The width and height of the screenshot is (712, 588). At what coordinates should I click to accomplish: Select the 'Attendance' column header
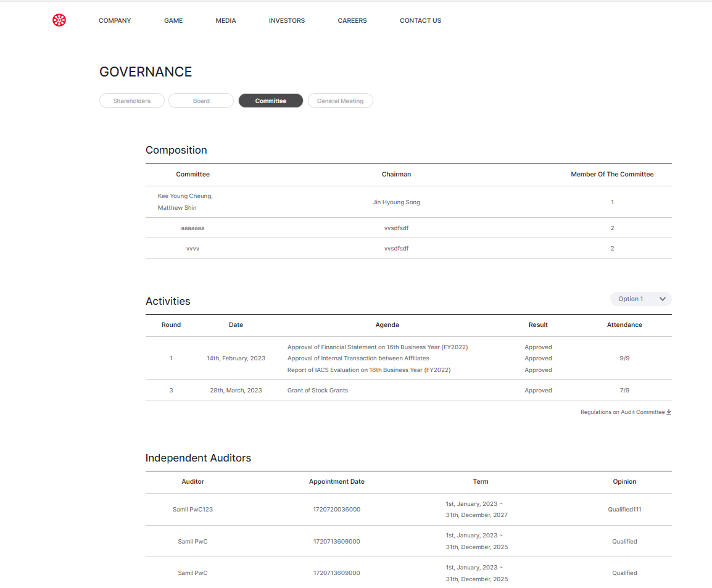coord(624,325)
